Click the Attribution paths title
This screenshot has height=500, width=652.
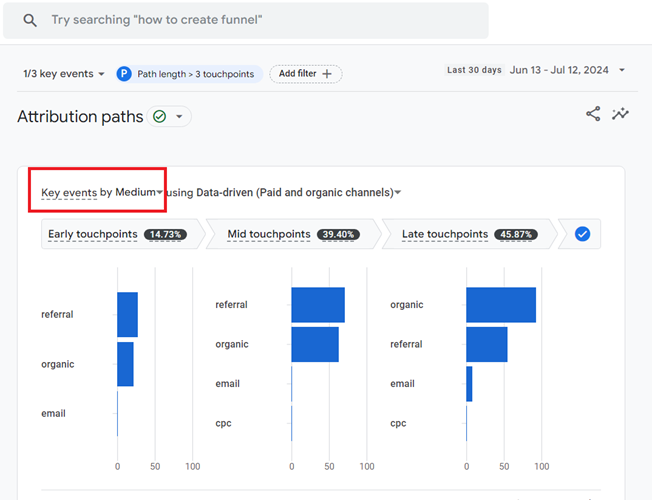80,116
